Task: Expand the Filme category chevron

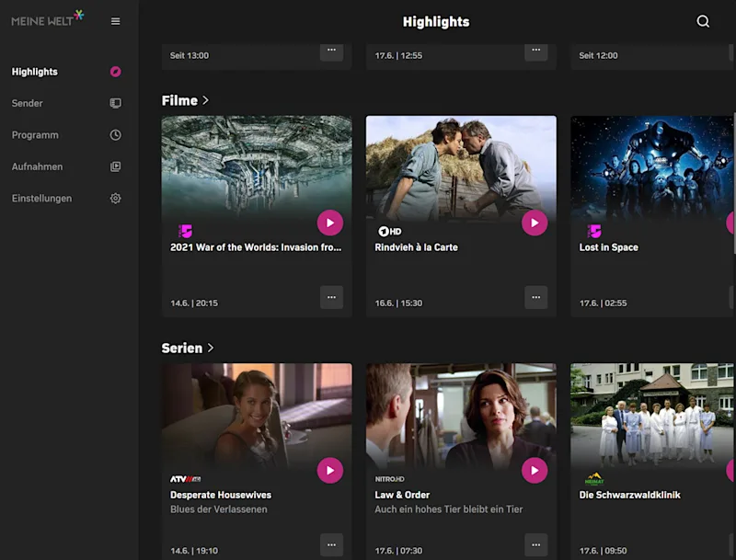Action: click(x=205, y=100)
